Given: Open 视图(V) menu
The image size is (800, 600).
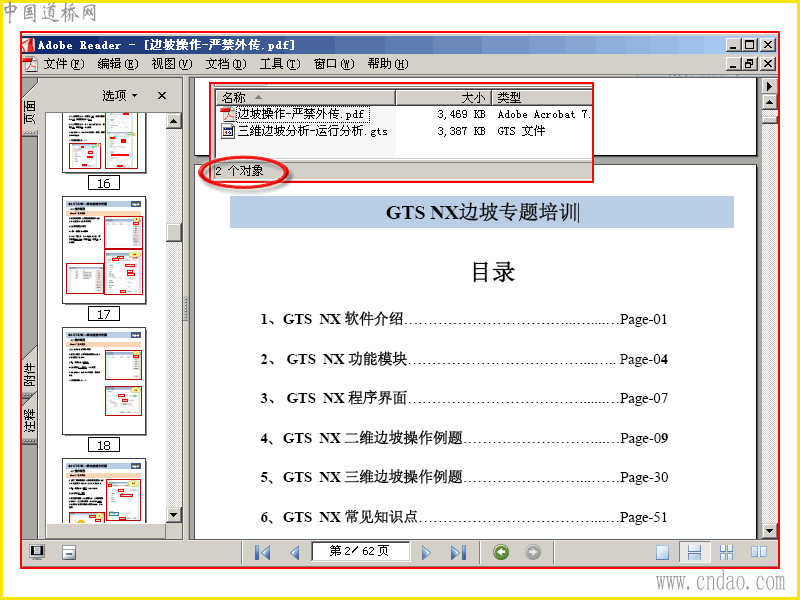Looking at the screenshot, I should (x=171, y=64).
